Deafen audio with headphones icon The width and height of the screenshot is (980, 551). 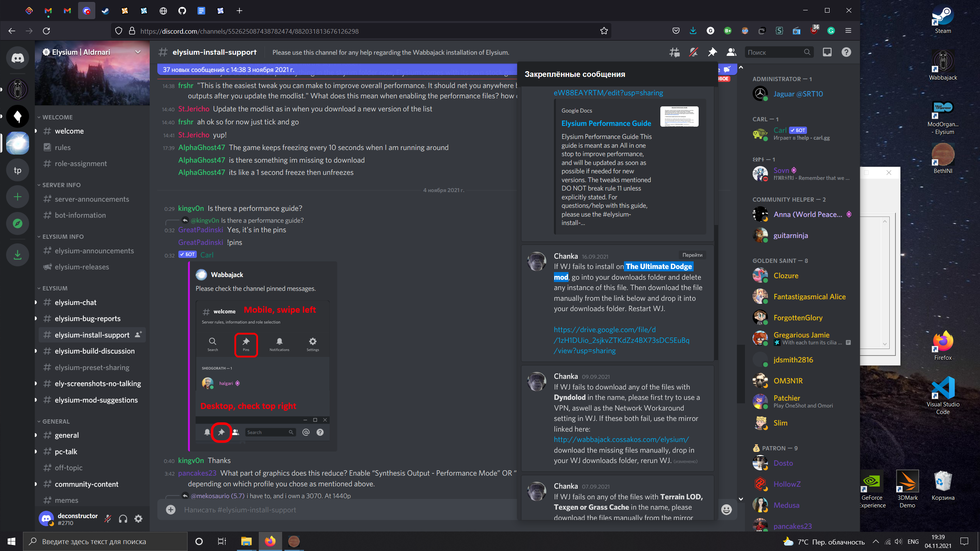pyautogui.click(x=122, y=519)
